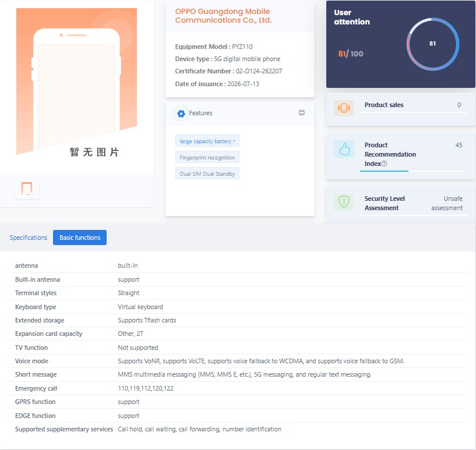The width and height of the screenshot is (476, 450).
Task: Click the thumbs-up Product Recommendation icon
Action: click(x=344, y=149)
